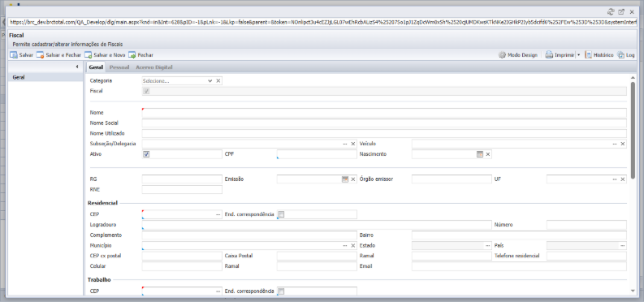Clear the Veículo field X
The width and height of the screenshot is (644, 302).
coord(623,144)
